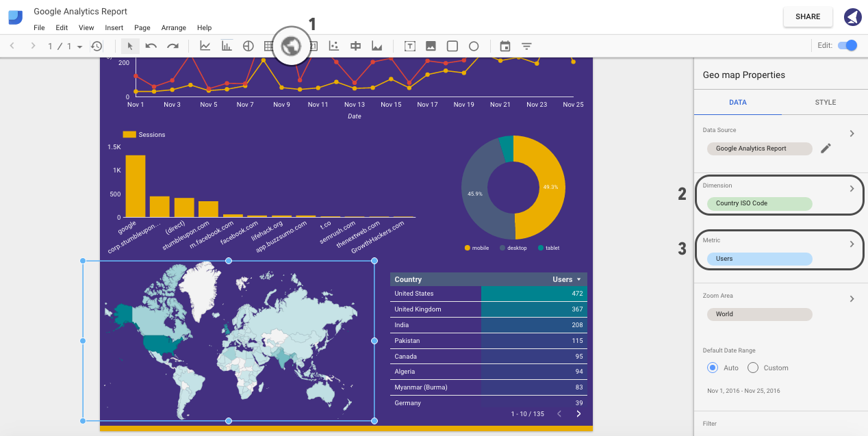Select the Text box tool

410,46
